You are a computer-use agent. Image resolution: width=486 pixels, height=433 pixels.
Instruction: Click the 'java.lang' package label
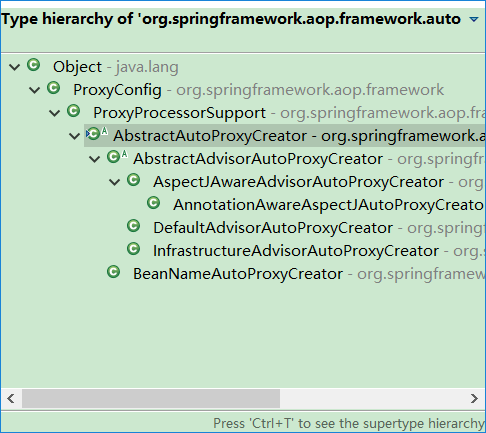147,67
